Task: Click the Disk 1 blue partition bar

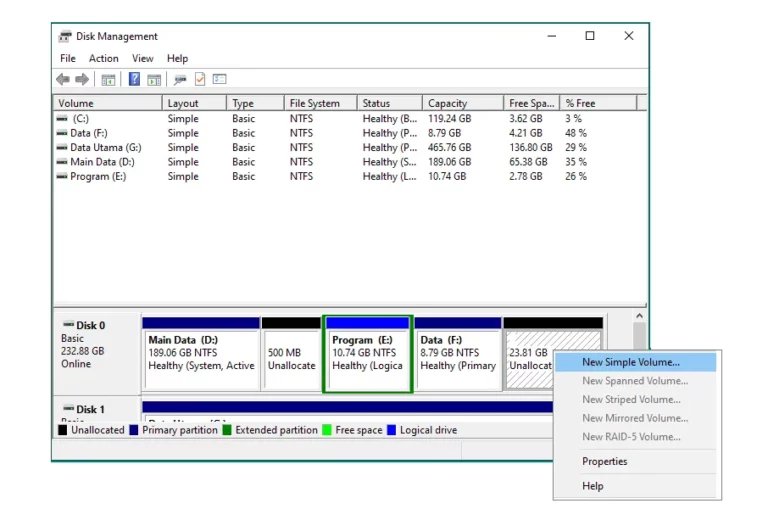Action: coord(348,407)
